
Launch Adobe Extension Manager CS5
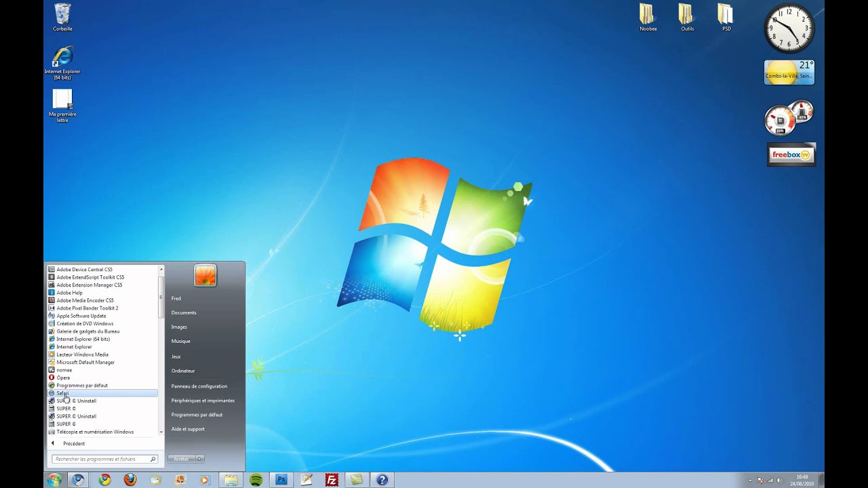103,285
